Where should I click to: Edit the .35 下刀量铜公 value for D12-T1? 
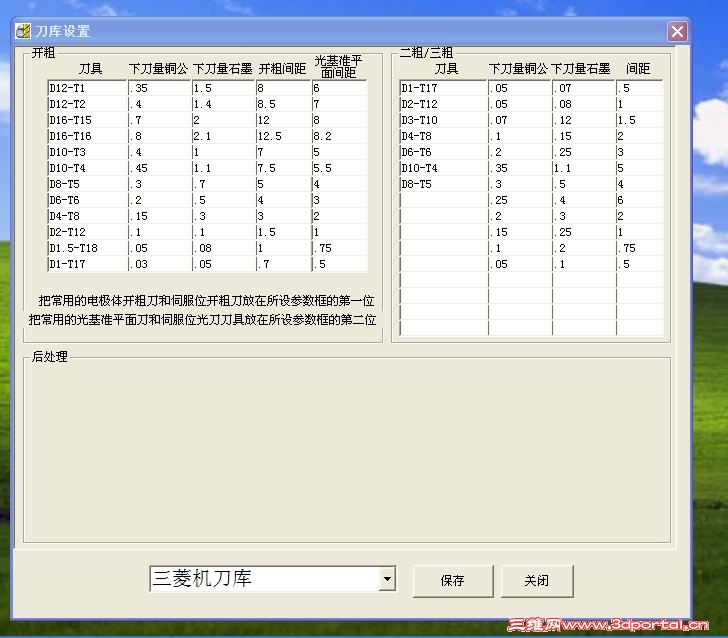point(159,88)
